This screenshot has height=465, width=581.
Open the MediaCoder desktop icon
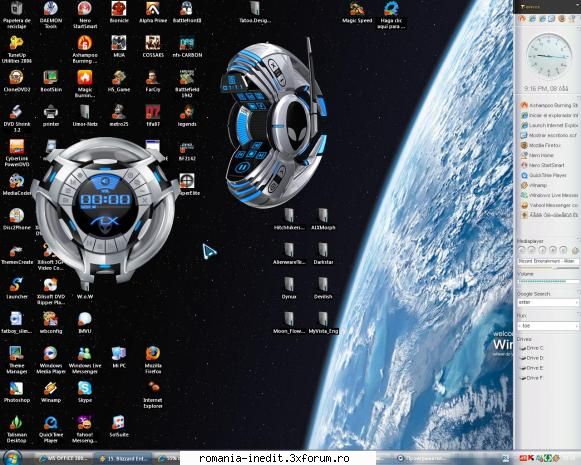[17, 185]
